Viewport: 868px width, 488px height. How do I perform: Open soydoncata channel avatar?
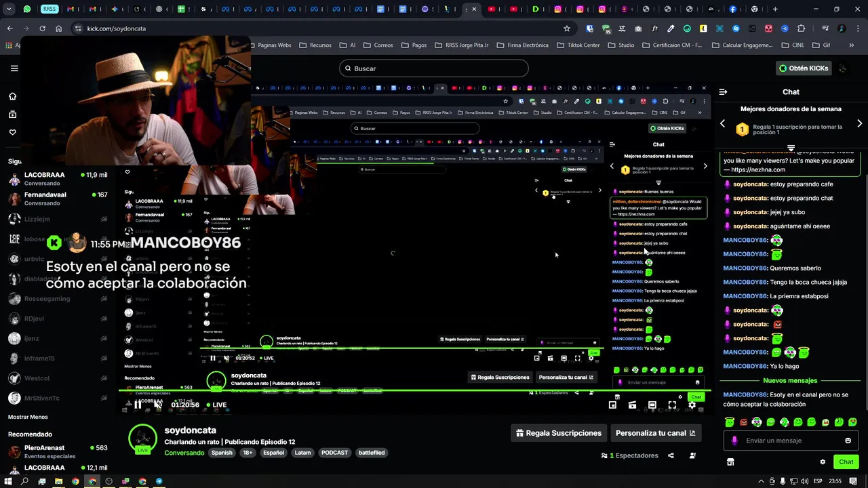pos(143,439)
